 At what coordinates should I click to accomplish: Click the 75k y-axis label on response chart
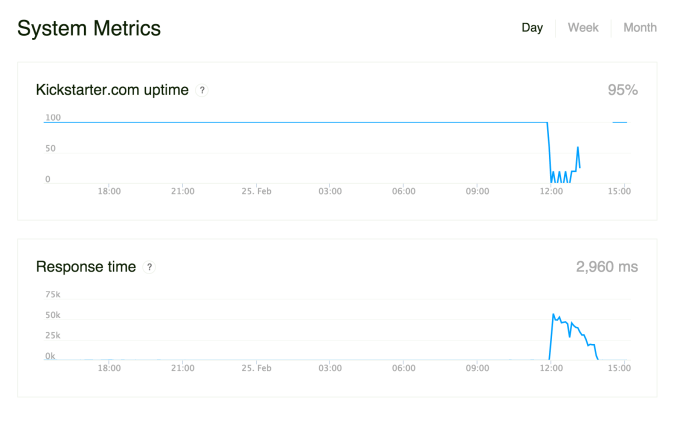(x=53, y=295)
